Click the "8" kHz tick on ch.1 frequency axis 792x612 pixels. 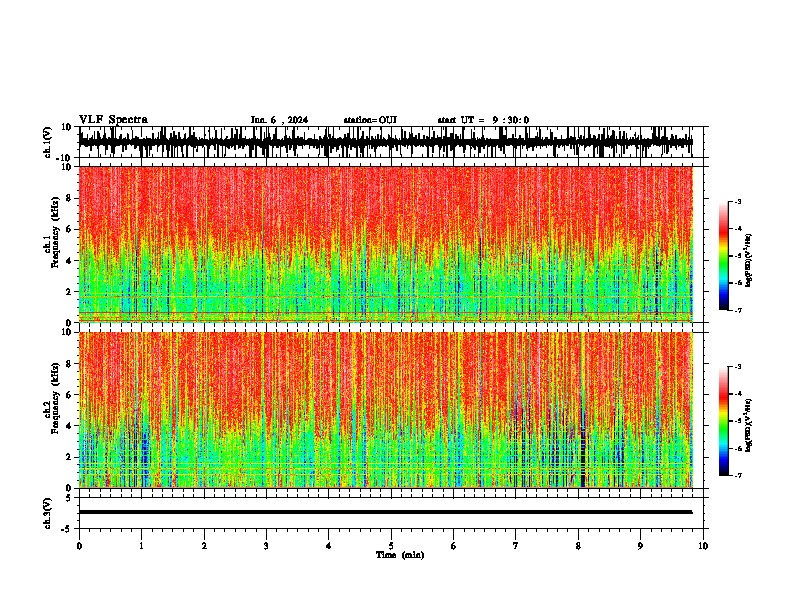pyautogui.click(x=69, y=198)
